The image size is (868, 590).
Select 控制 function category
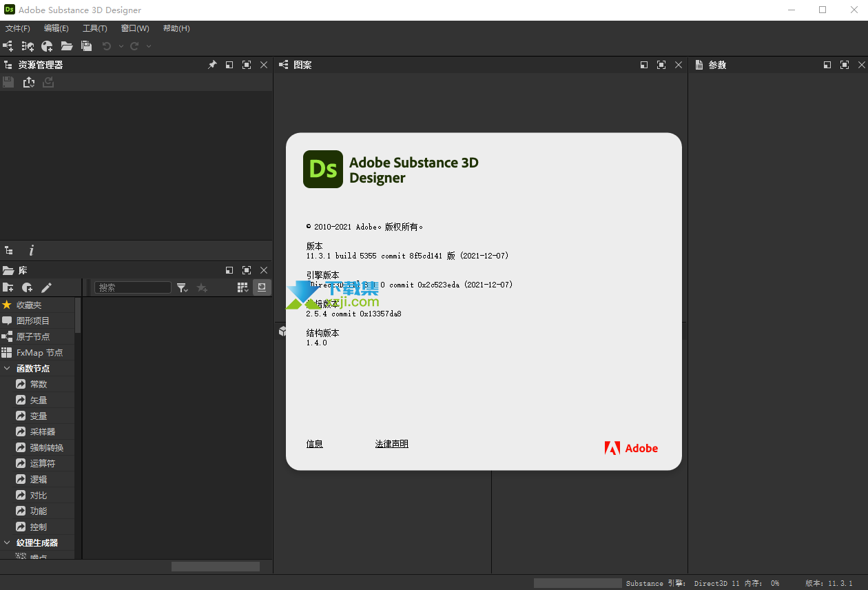(37, 527)
